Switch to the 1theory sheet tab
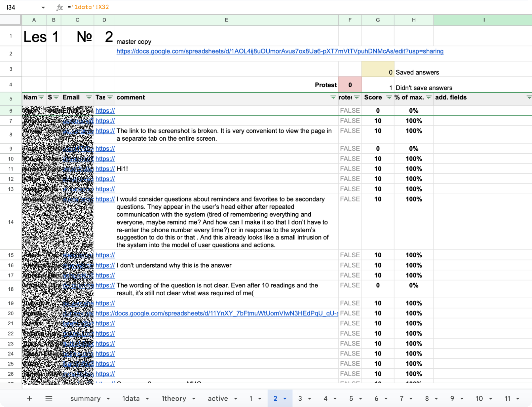The height and width of the screenshot is (407, 532). coord(174,399)
